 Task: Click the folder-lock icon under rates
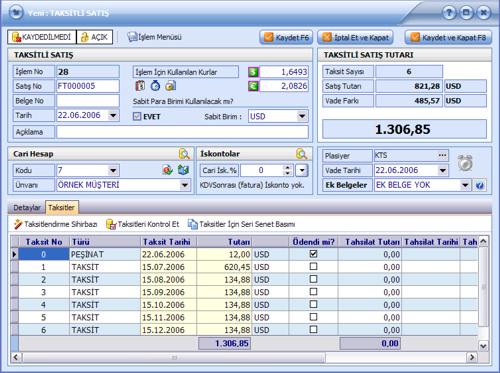pos(170,86)
